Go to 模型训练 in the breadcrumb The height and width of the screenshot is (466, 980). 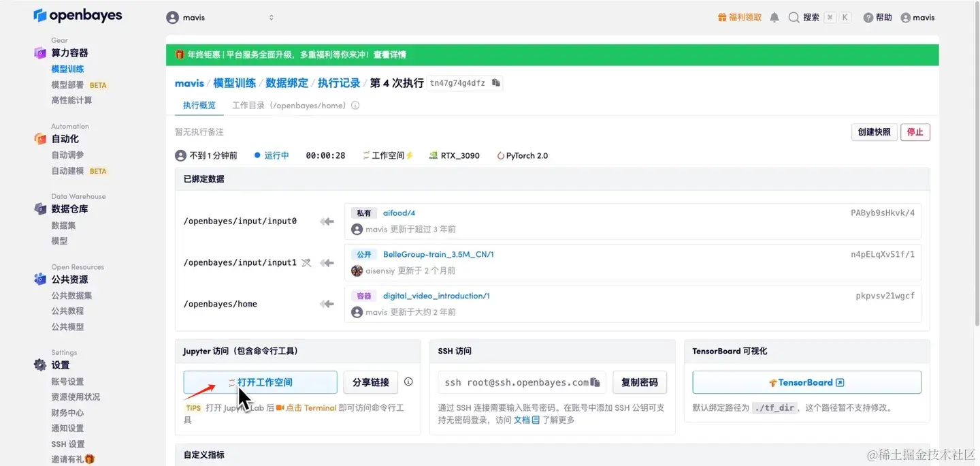(x=235, y=83)
